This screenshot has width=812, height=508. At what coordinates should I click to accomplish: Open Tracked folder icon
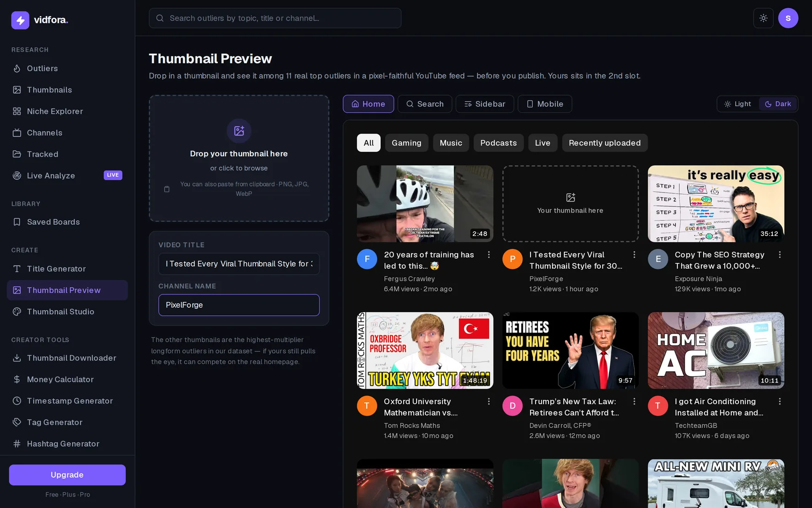coord(17,154)
